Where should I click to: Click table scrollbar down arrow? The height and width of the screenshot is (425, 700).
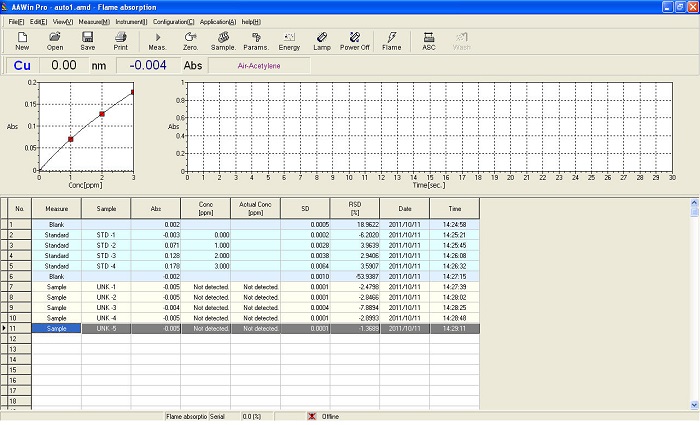[694, 405]
